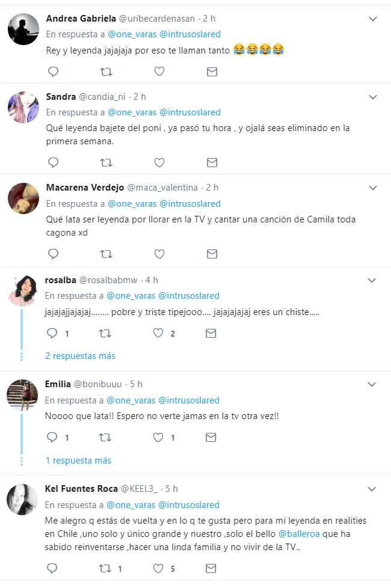Reply to Emilia's tweet

(x=53, y=438)
